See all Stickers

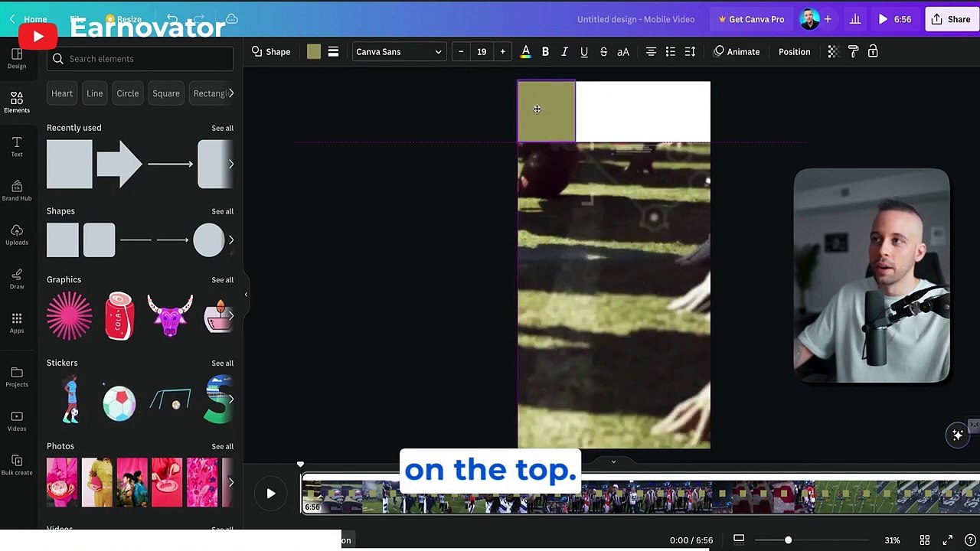223,364
